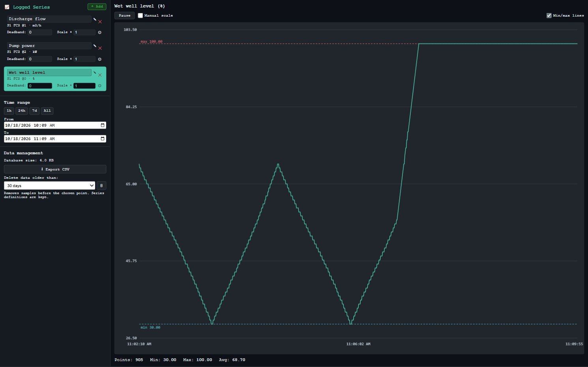The image size is (588, 367).
Task: Select the 1h time range
Action: [x=9, y=111]
